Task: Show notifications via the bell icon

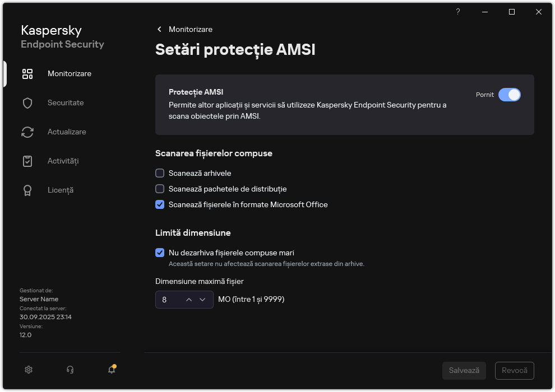Action: coord(112,370)
